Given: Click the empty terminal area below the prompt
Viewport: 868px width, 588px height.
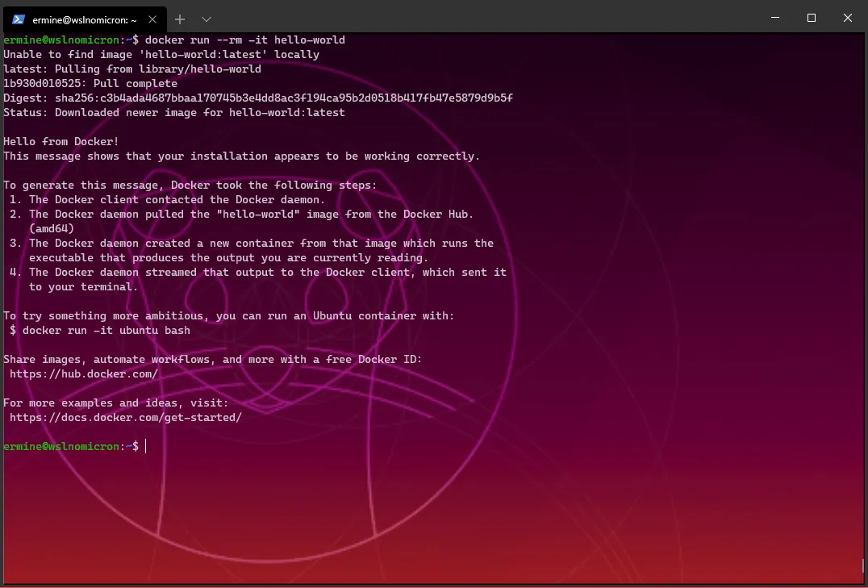Looking at the screenshot, I should pos(403,516).
